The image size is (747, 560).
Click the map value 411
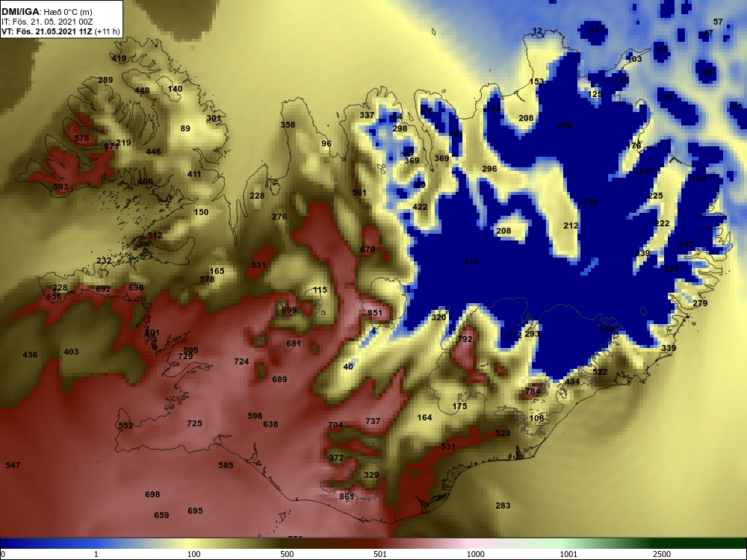(194, 174)
